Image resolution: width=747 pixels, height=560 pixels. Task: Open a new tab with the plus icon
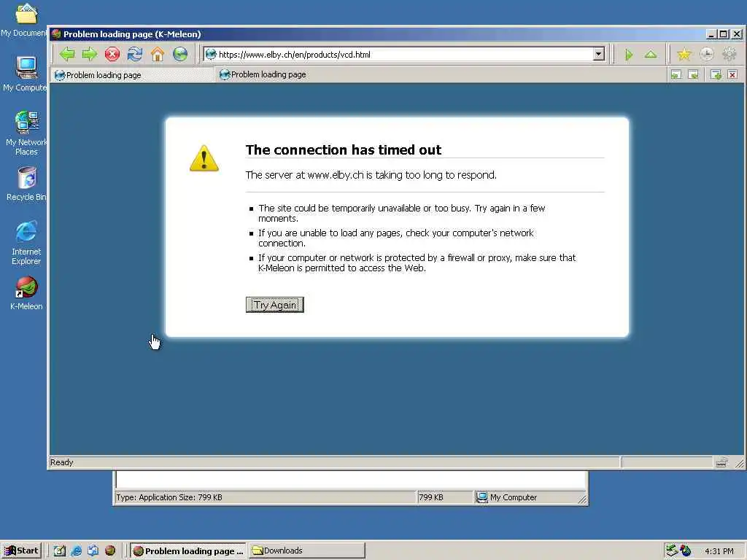716,75
